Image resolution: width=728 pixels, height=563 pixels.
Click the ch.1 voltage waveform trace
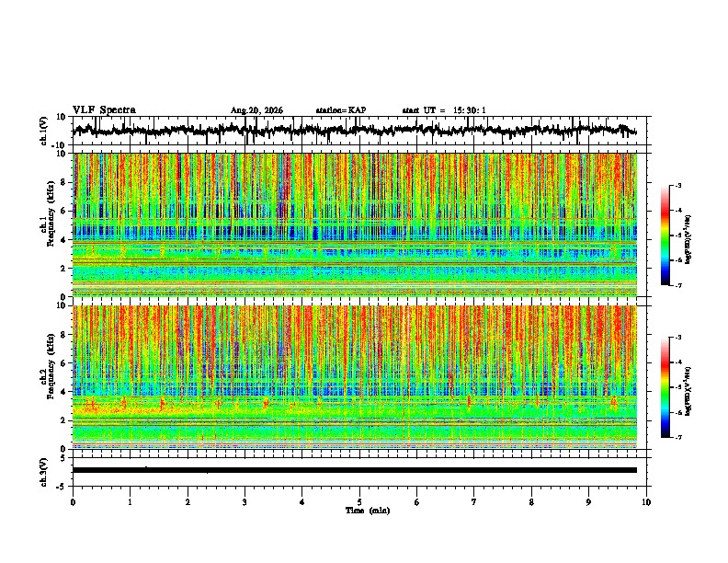pyautogui.click(x=355, y=130)
